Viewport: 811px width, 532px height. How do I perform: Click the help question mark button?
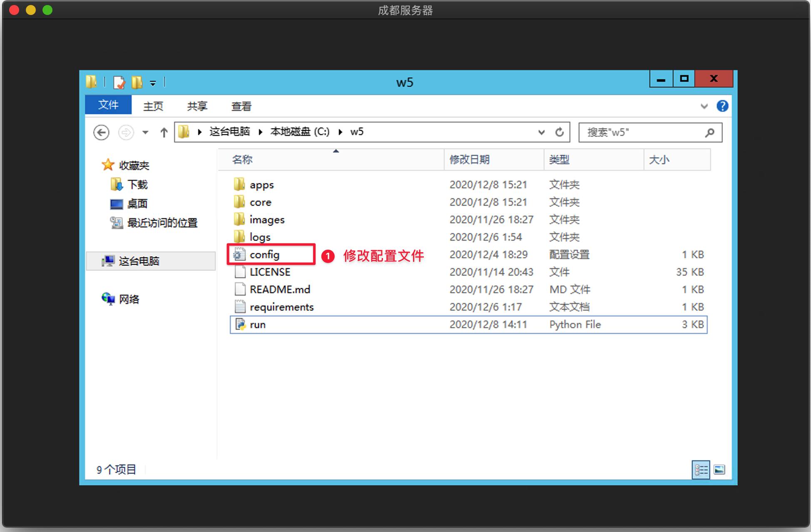(x=723, y=106)
